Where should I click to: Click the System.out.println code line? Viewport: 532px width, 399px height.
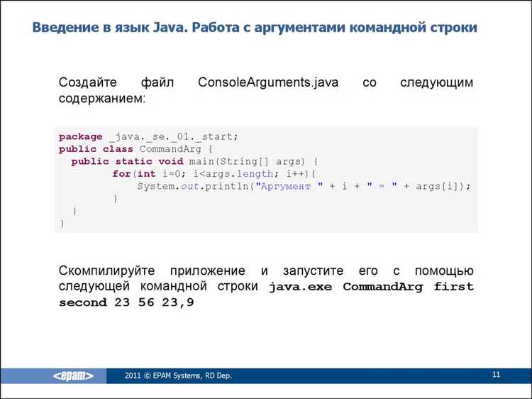(x=304, y=187)
